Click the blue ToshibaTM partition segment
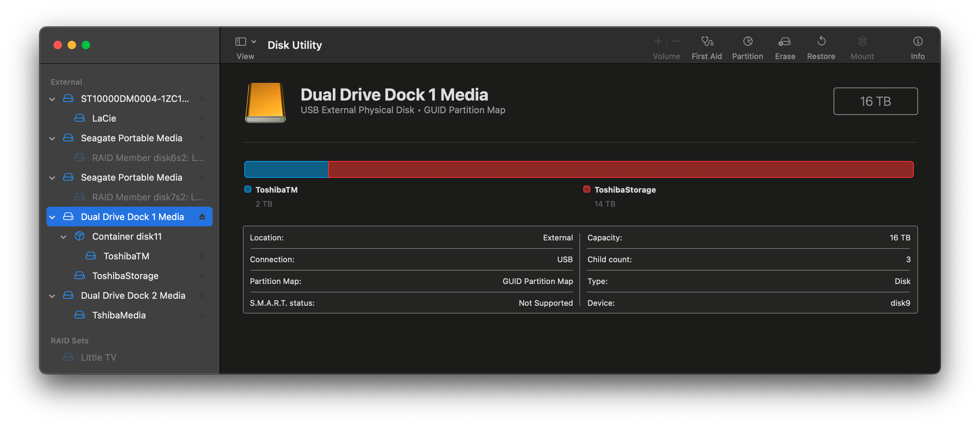 286,169
